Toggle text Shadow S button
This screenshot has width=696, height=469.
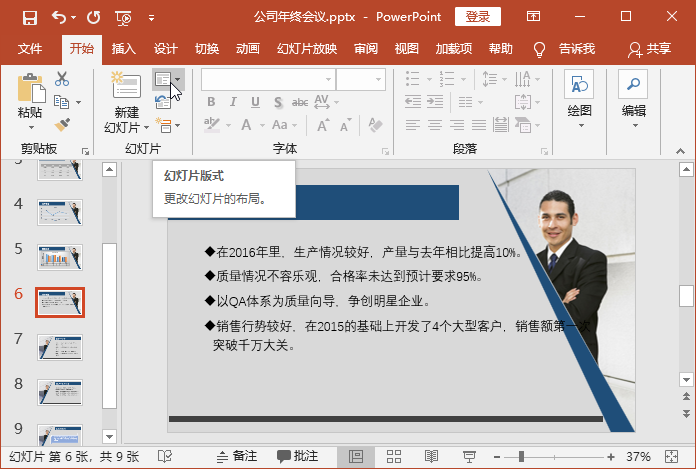point(278,102)
